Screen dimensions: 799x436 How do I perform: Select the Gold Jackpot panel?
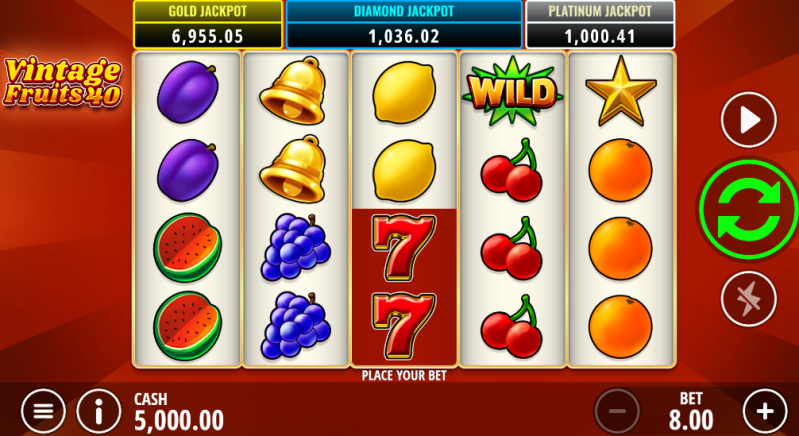(x=208, y=24)
